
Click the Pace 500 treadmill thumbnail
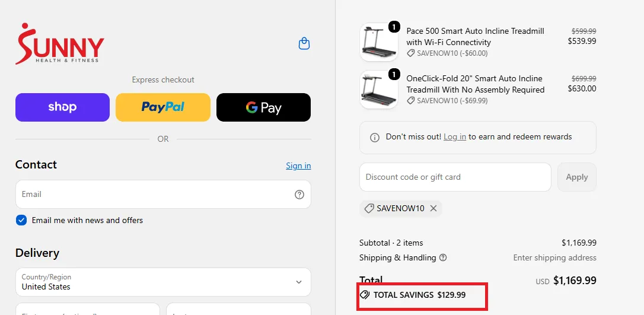(x=379, y=42)
